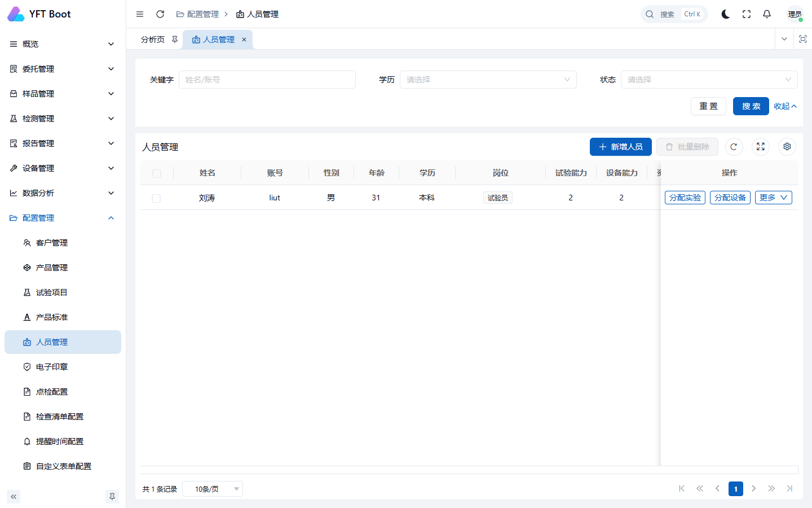Open the global search box
Screen dimensions: 812x508
pos(674,14)
